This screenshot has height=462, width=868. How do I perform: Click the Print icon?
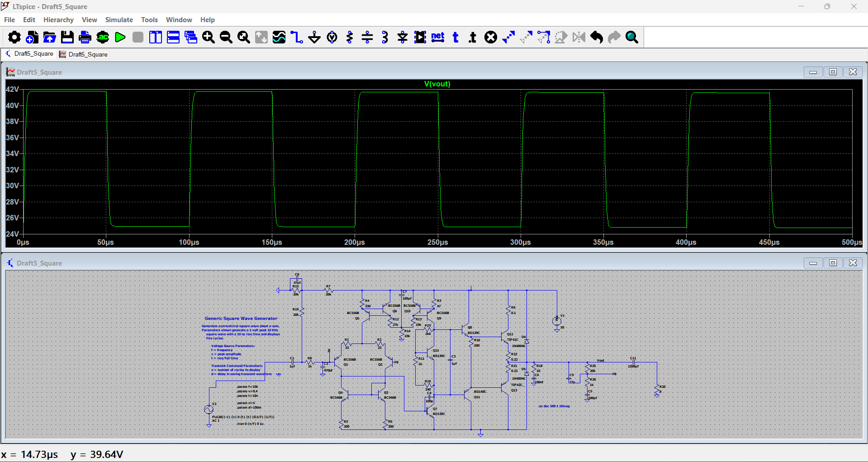pos(85,37)
